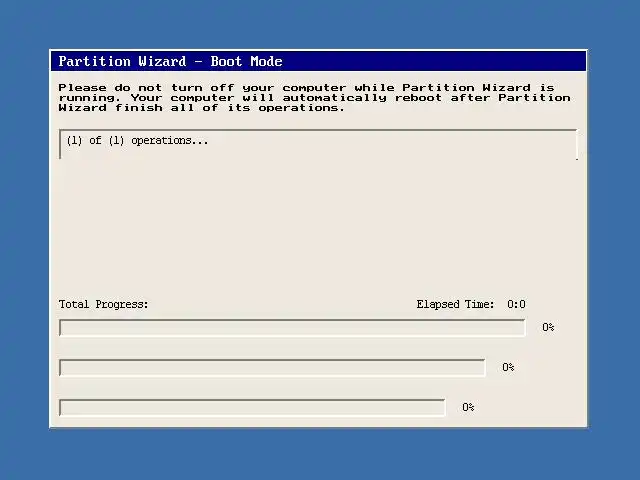Click the "Partition Wizard - Boot Mode" title
Screen dimensions: 640x480
click(x=171, y=61)
